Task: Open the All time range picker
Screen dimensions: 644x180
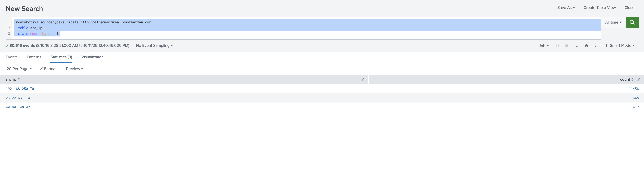Action: coord(613,22)
